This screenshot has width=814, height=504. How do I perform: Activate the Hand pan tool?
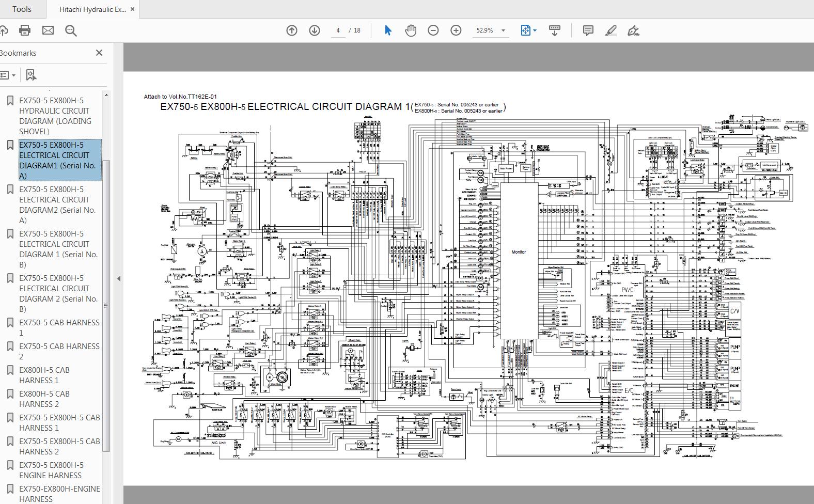coord(411,30)
